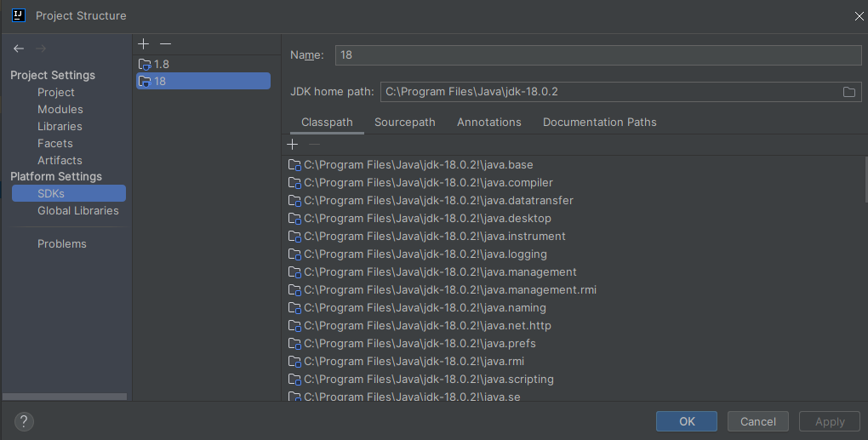Click the SDK Name input field
Viewport: 868px width, 440px height.
(598, 55)
